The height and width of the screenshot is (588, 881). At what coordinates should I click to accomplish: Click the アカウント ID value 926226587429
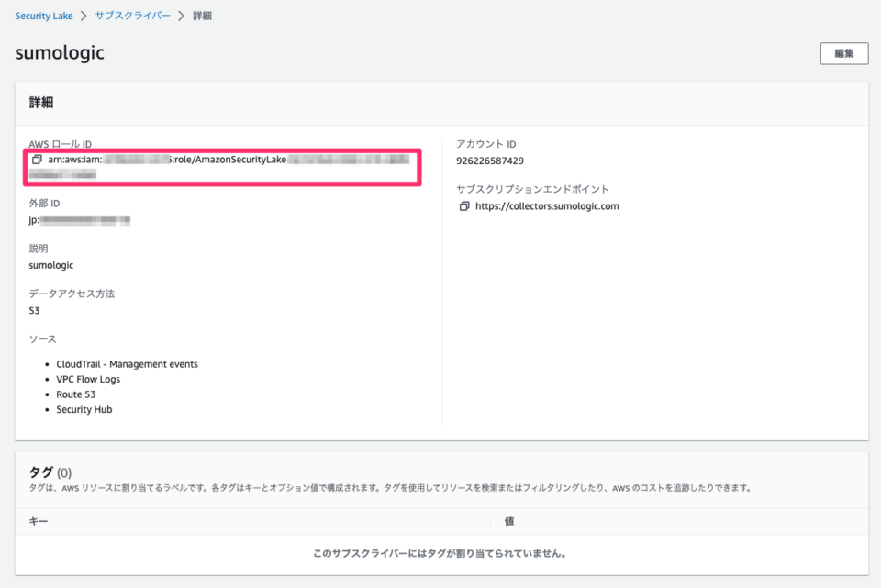point(490,161)
